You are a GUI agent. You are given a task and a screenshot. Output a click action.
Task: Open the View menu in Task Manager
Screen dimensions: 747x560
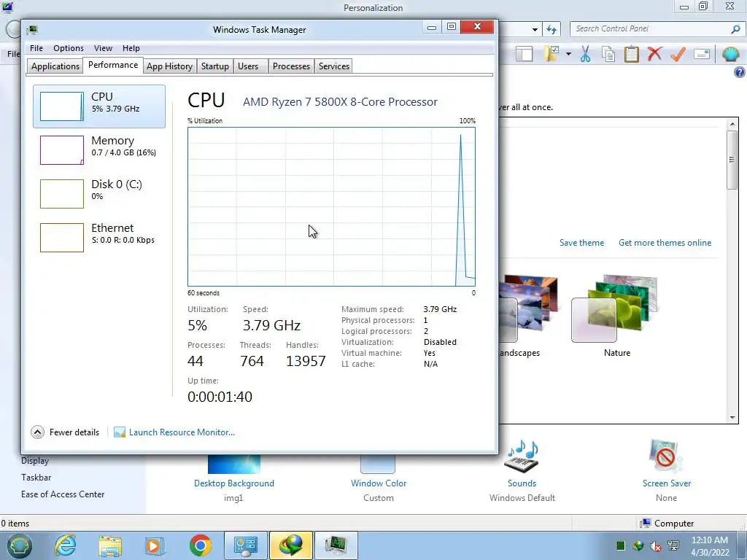point(103,48)
